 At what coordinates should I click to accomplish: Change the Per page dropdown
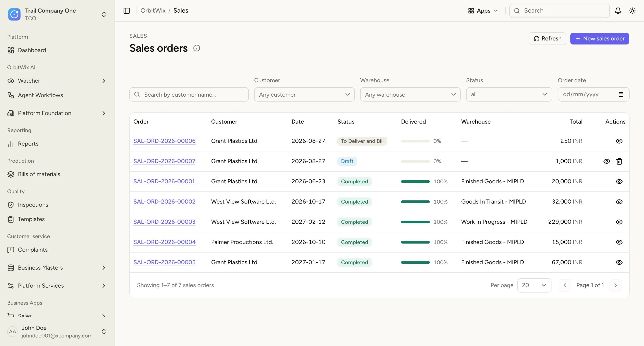pos(534,285)
